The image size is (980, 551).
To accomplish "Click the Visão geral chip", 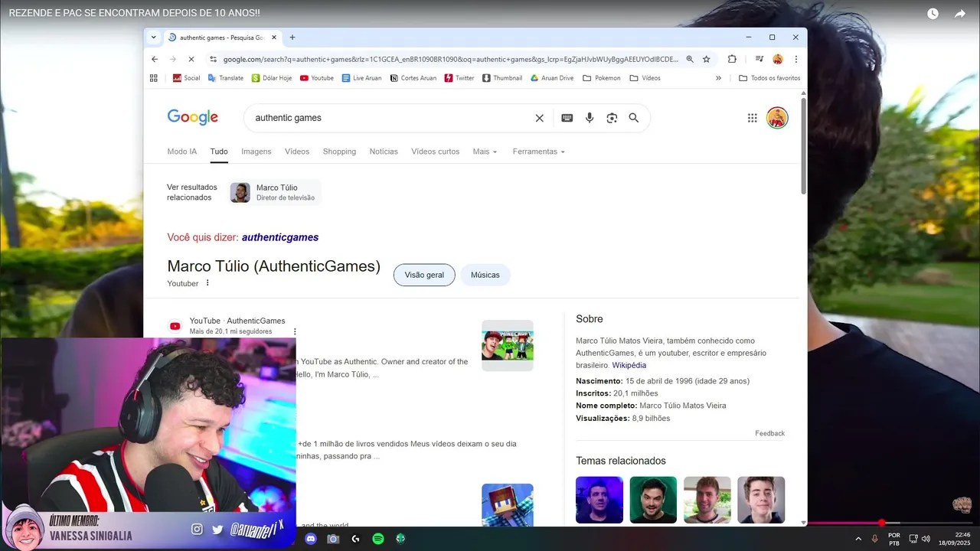I will 424,275.
